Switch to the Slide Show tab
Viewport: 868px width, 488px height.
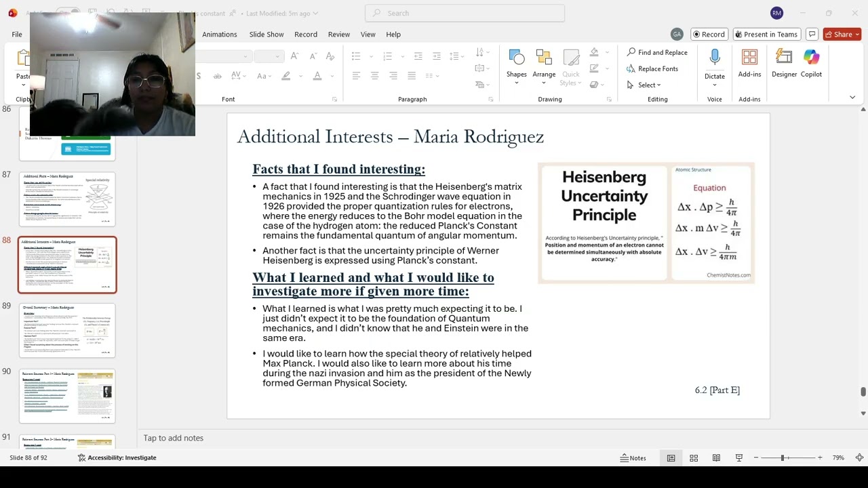point(267,35)
